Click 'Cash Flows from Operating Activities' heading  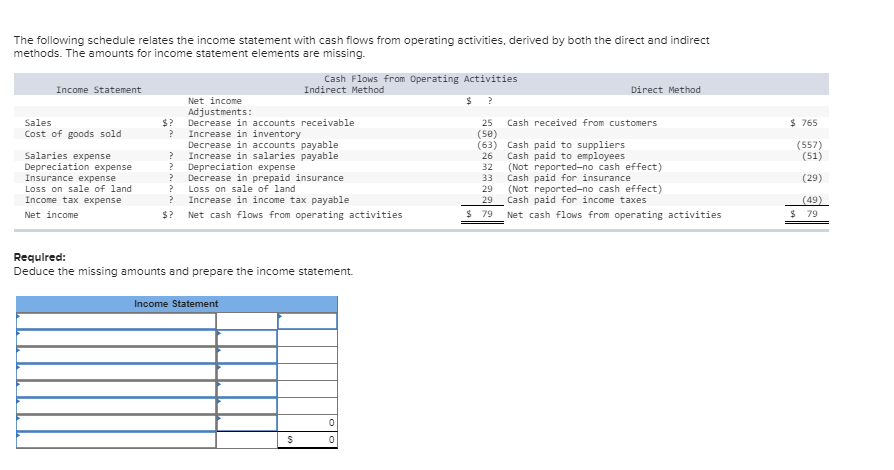click(421, 79)
